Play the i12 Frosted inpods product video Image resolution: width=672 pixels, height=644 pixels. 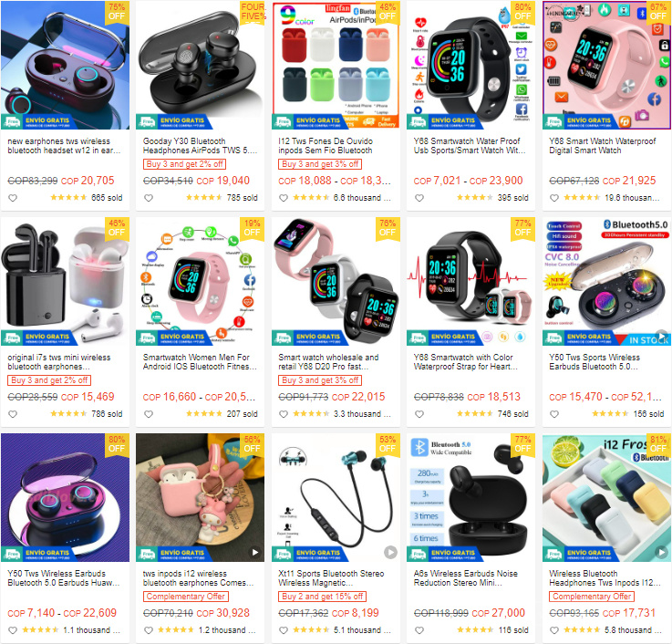(x=662, y=552)
